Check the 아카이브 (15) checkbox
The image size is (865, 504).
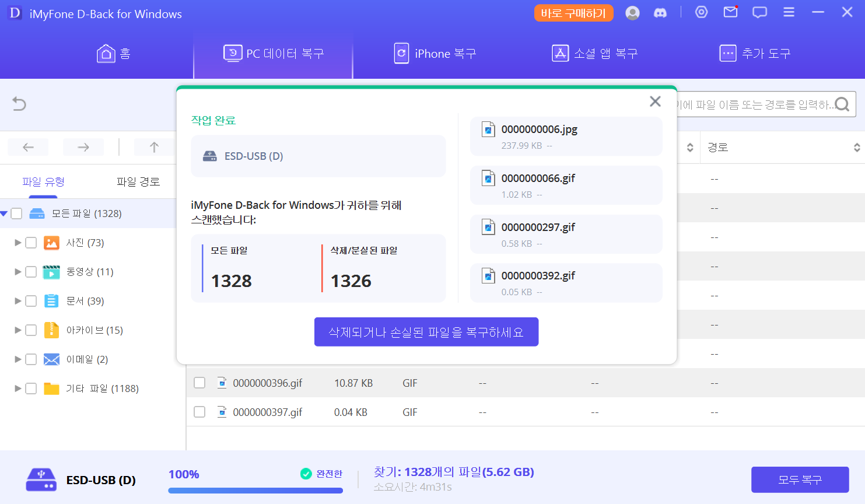[31, 330]
